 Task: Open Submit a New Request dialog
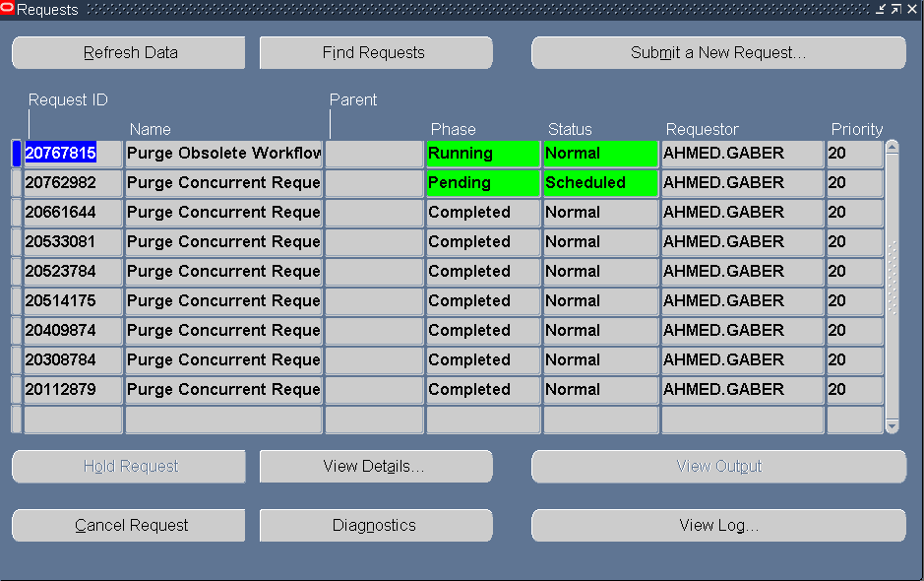pos(717,52)
